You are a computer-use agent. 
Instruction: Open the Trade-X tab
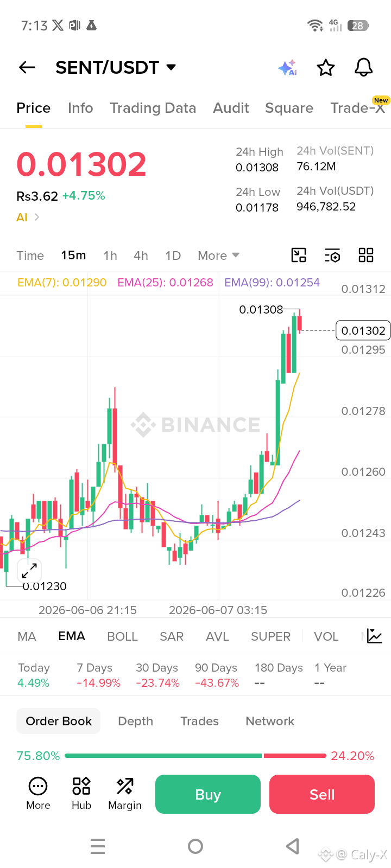pyautogui.click(x=358, y=108)
